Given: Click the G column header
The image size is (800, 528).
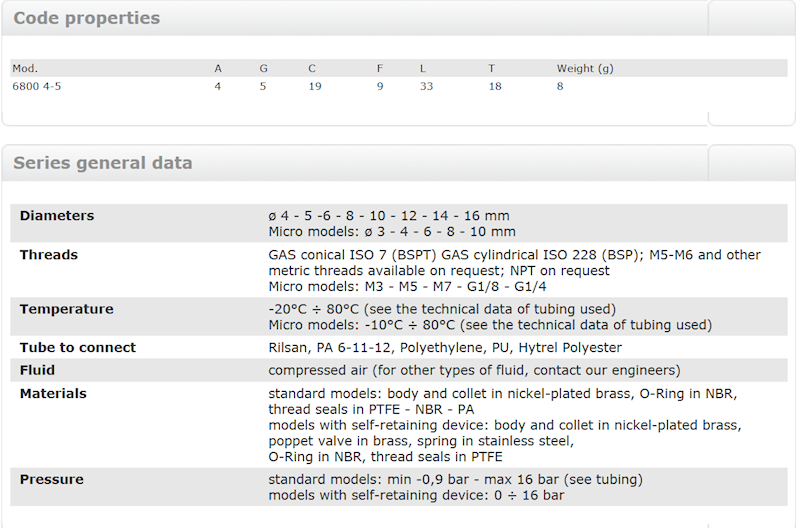Looking at the screenshot, I should pyautogui.click(x=263, y=68).
